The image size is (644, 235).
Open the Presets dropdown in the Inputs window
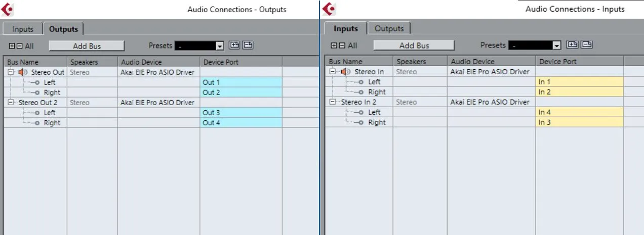557,45
